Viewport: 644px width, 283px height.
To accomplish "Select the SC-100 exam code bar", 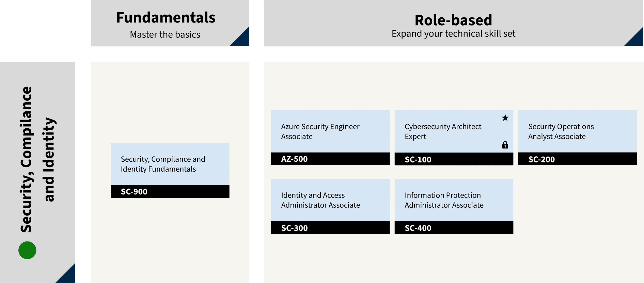I will click(x=454, y=159).
